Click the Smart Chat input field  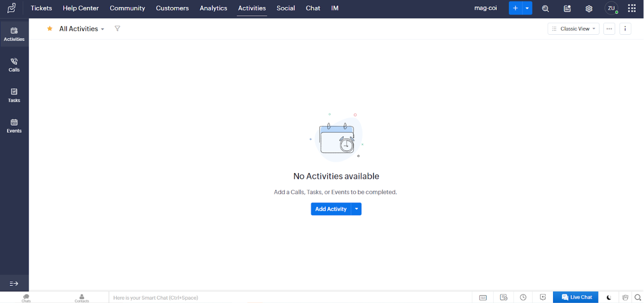(x=289, y=297)
